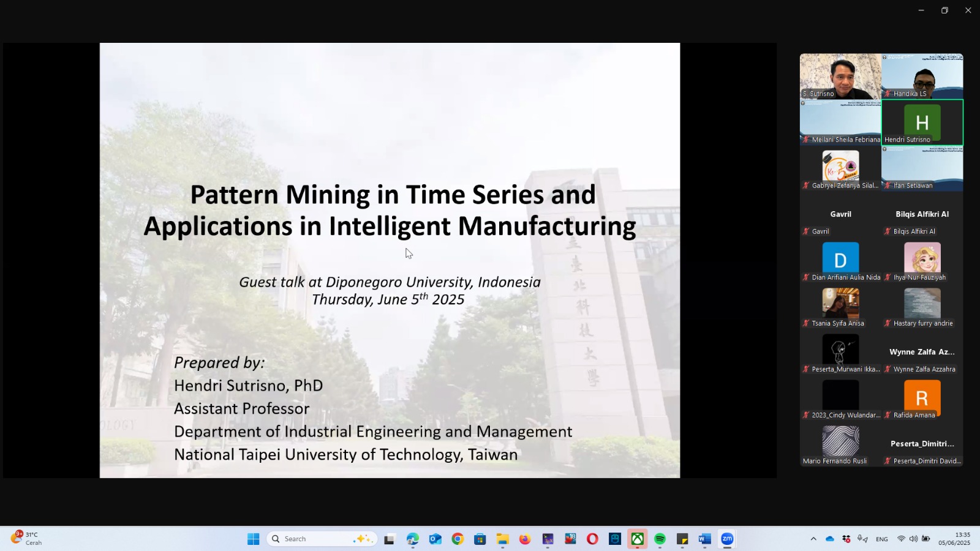Screen dimensions: 980x551
Task: Click the weather widget showing 31°C
Action: tap(26, 539)
